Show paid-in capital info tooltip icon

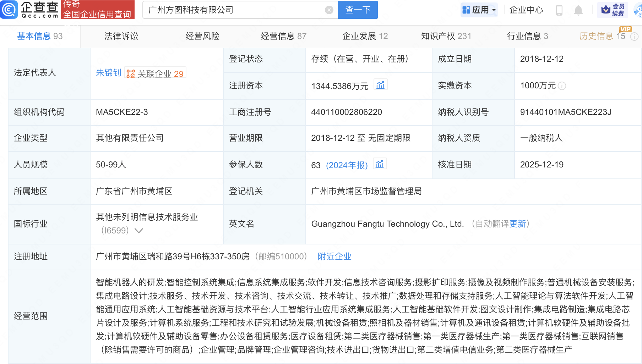(x=562, y=86)
